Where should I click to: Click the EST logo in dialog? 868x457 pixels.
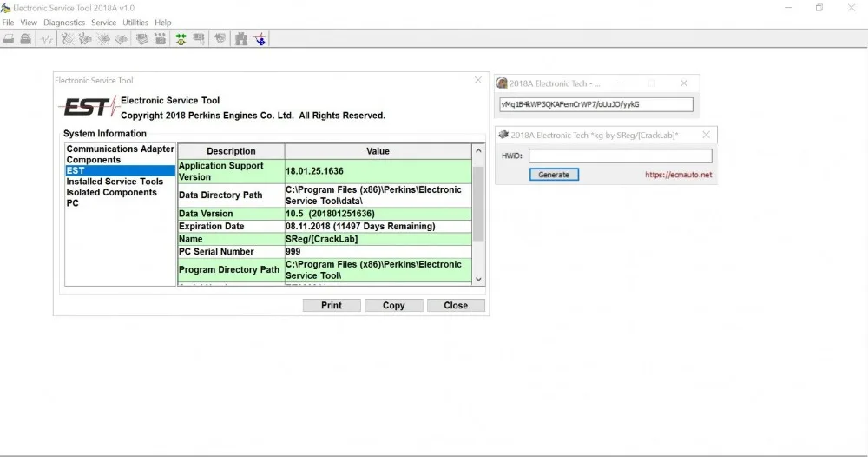click(x=89, y=106)
